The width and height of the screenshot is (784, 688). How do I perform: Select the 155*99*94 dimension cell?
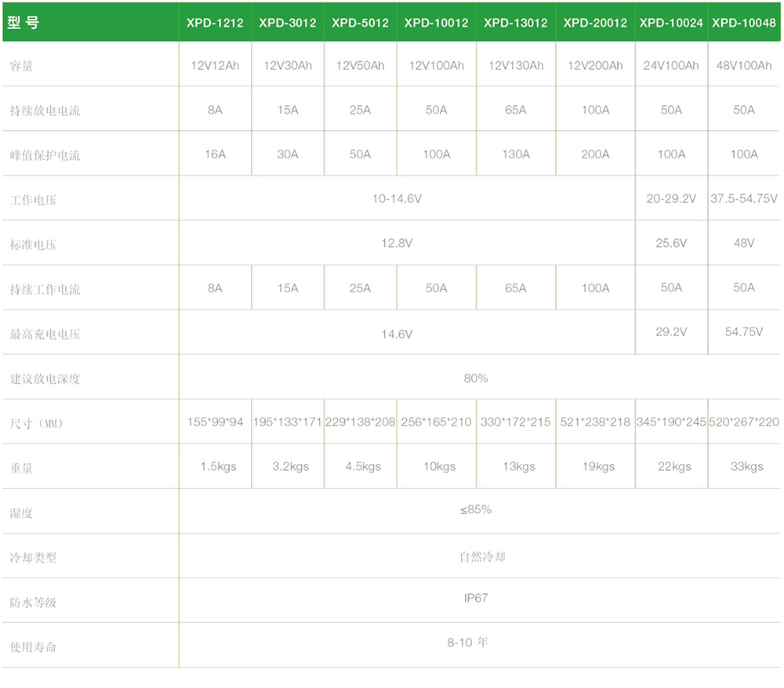coord(216,422)
